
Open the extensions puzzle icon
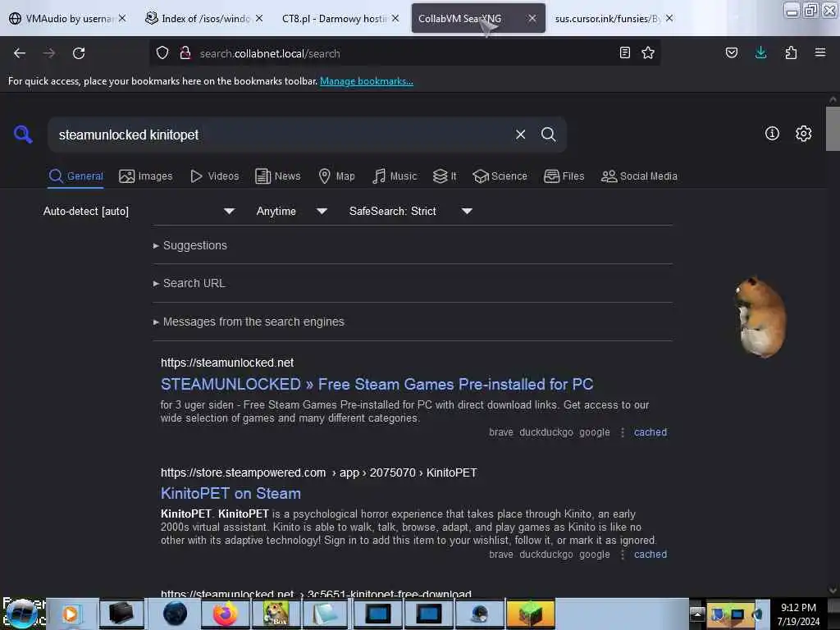791,52
